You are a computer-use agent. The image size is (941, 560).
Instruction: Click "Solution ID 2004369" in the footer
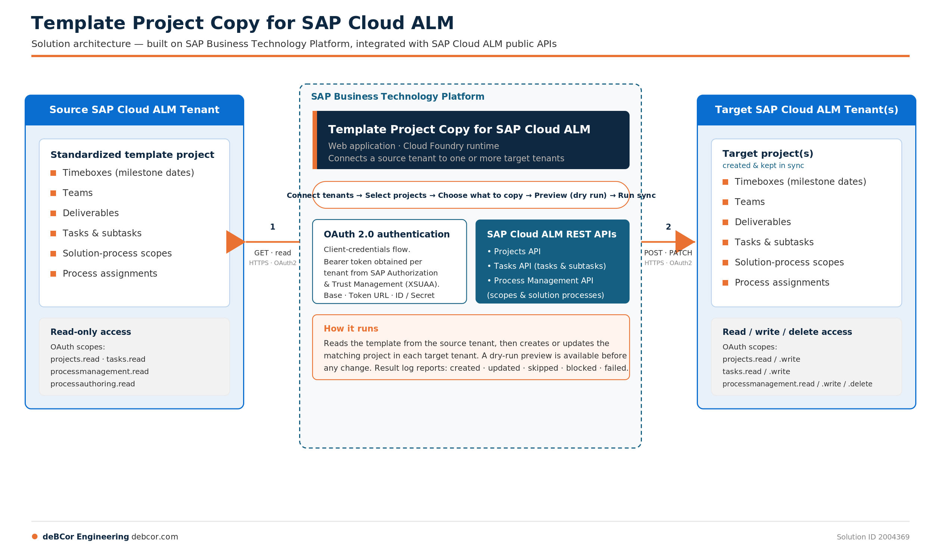[873, 537]
